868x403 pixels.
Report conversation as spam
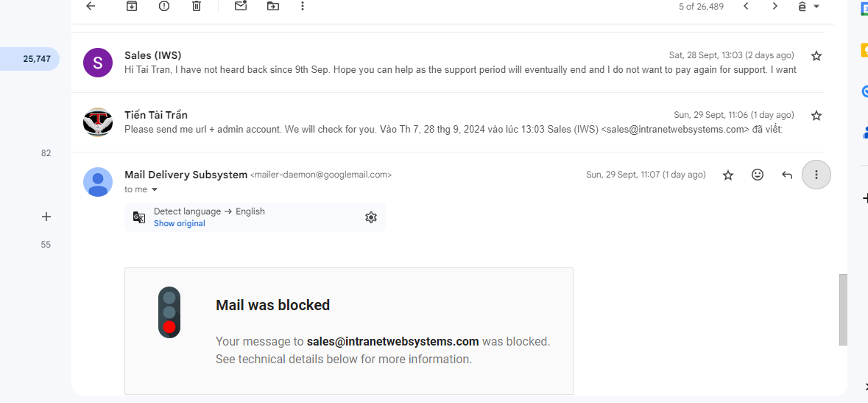click(x=164, y=6)
